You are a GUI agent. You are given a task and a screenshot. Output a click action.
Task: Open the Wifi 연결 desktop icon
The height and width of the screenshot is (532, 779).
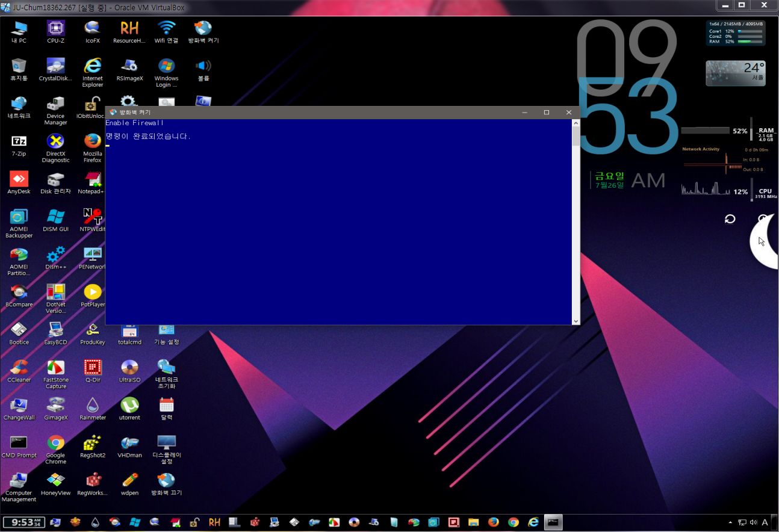click(166, 32)
